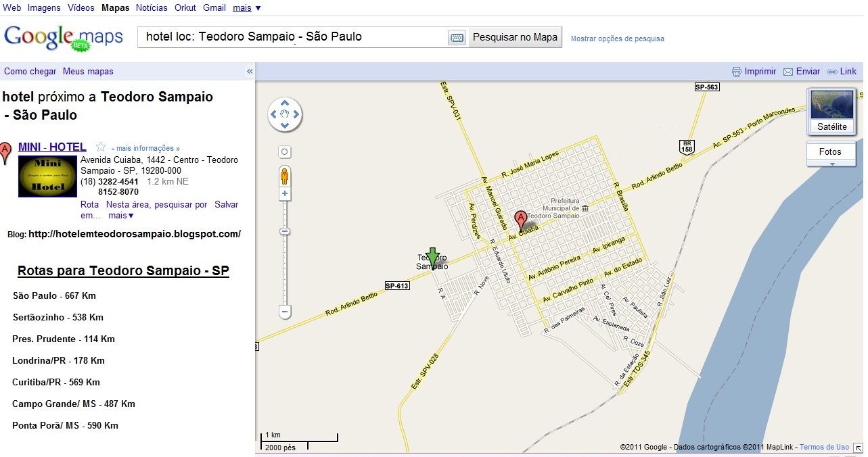
Task: Click the Rota link under hotel listing
Action: [x=89, y=204]
